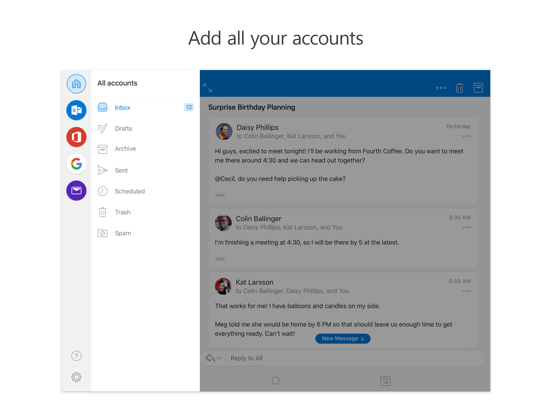Open the help question mark icon

click(76, 356)
